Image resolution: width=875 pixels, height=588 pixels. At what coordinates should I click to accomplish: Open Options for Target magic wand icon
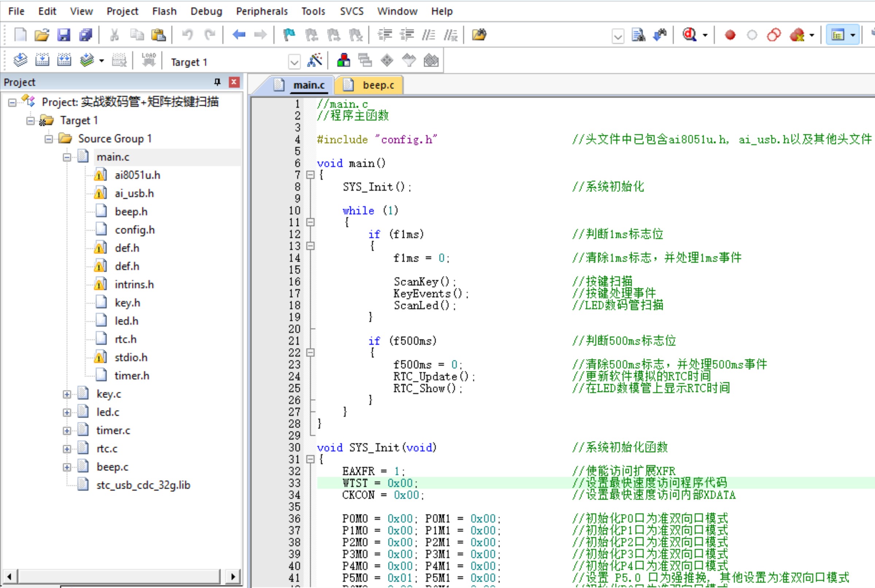point(315,60)
